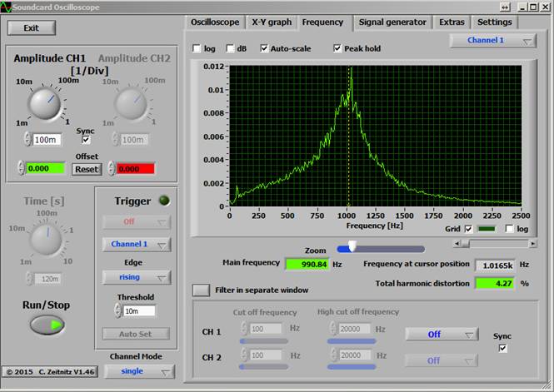554x392 pixels.
Task: Click the Amplitude CH1 rotary knob
Action: (x=42, y=103)
